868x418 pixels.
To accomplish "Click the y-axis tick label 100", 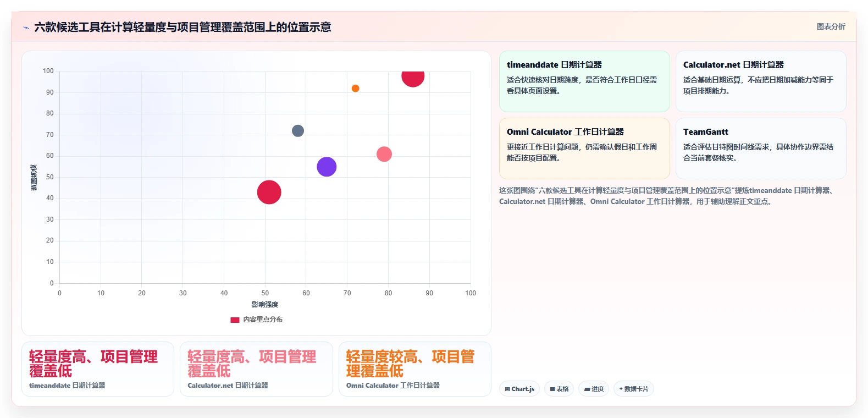I will 48,71.
